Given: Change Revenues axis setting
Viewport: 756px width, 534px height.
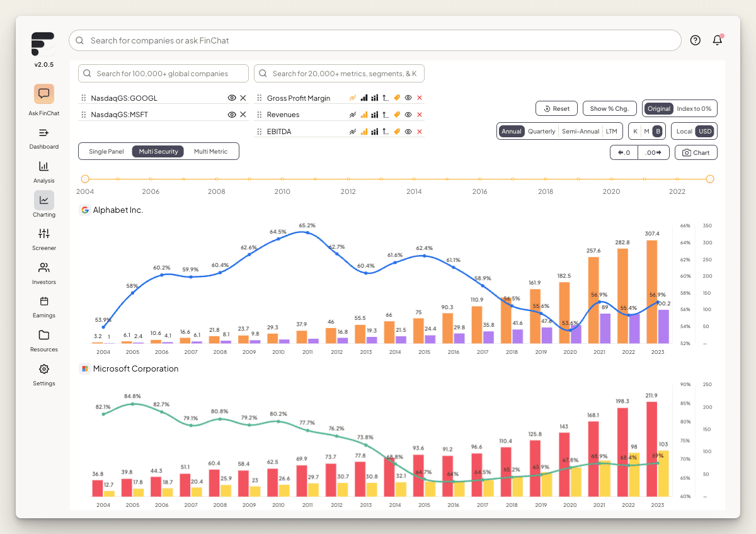Looking at the screenshot, I should click(386, 115).
